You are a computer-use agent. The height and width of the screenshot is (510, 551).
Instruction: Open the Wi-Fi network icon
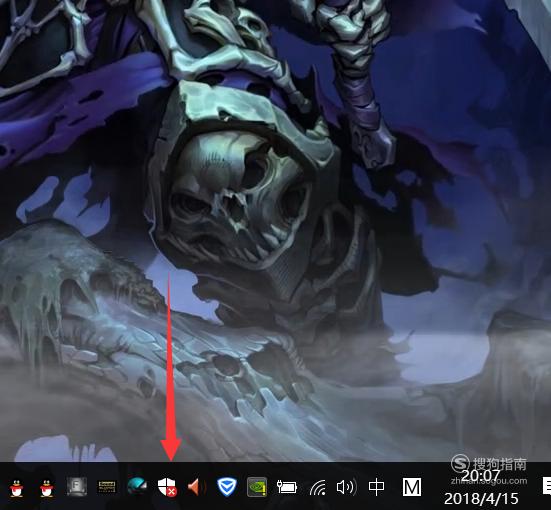click(317, 488)
